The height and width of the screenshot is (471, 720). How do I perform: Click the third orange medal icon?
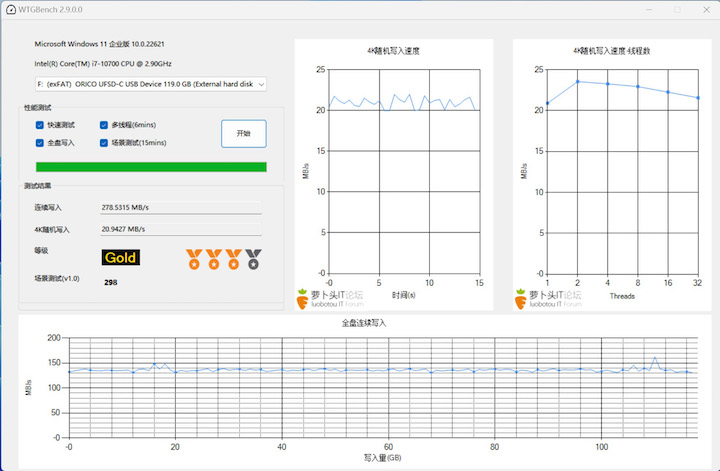coord(233,259)
